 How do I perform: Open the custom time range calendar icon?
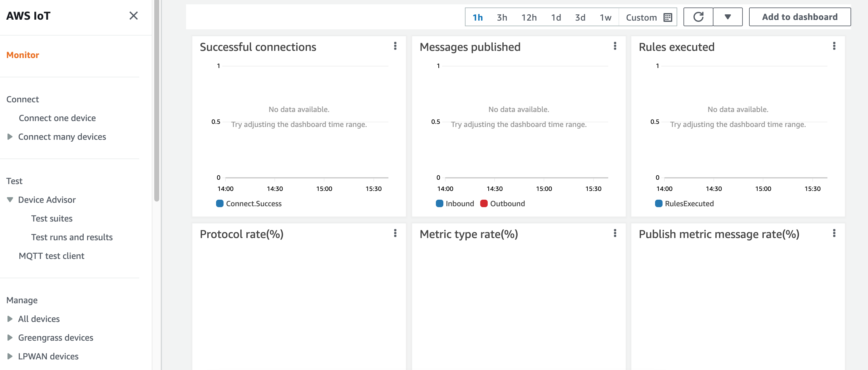(668, 17)
